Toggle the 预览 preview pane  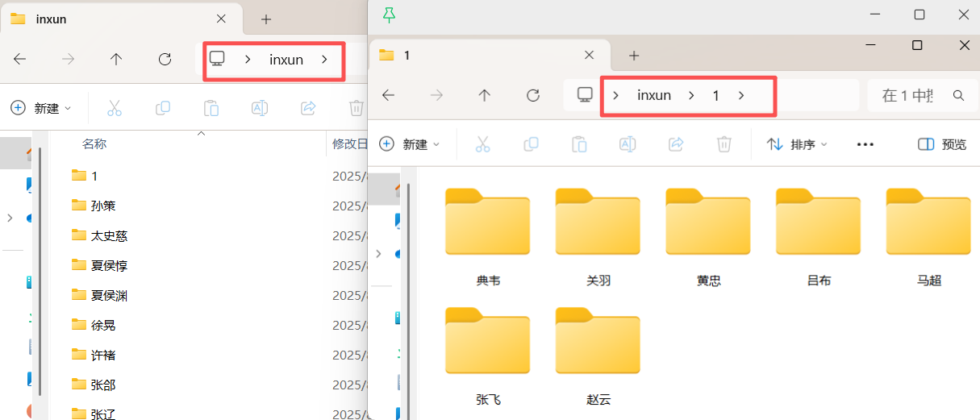942,144
